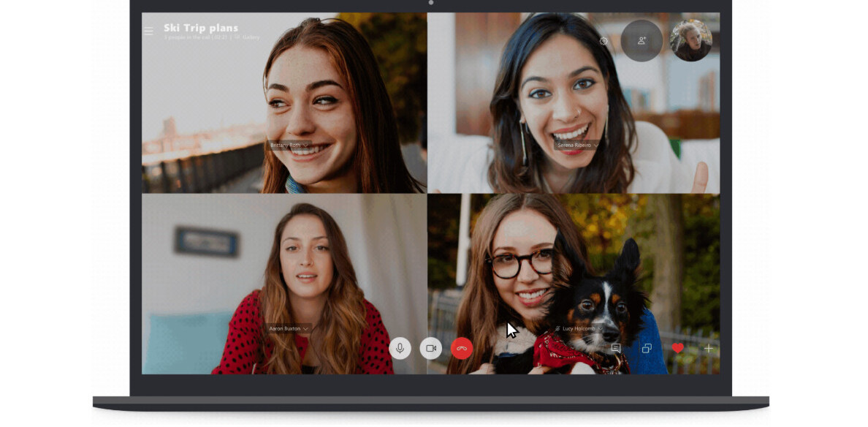
Task: Click the share screen icon
Action: [x=647, y=349]
